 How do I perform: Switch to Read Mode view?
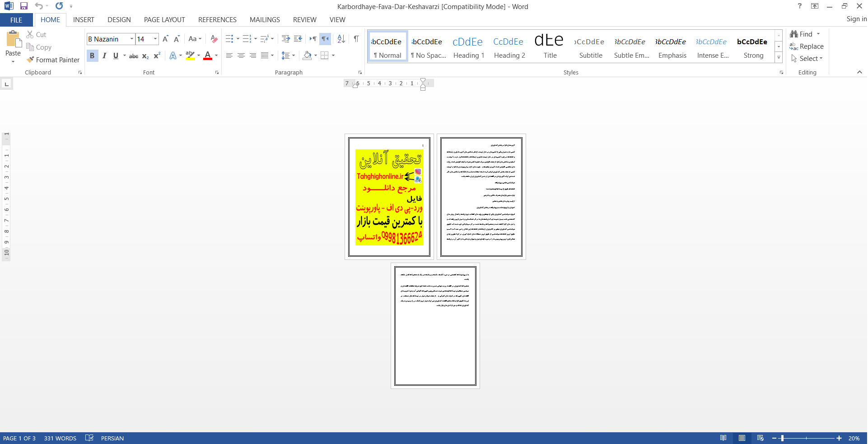[x=723, y=438]
